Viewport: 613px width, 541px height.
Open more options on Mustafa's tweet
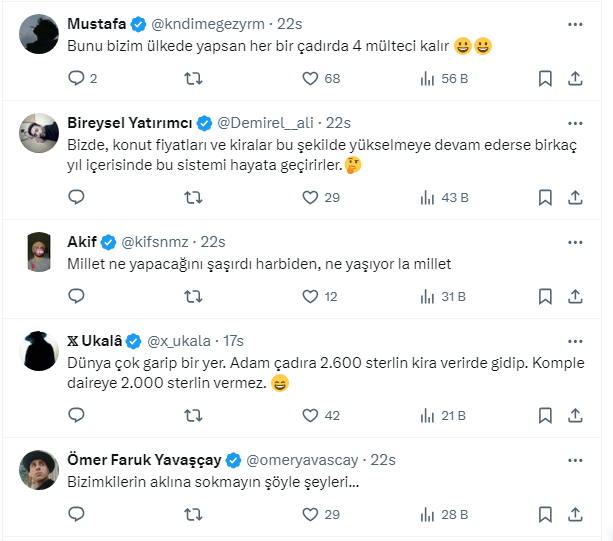click(576, 23)
